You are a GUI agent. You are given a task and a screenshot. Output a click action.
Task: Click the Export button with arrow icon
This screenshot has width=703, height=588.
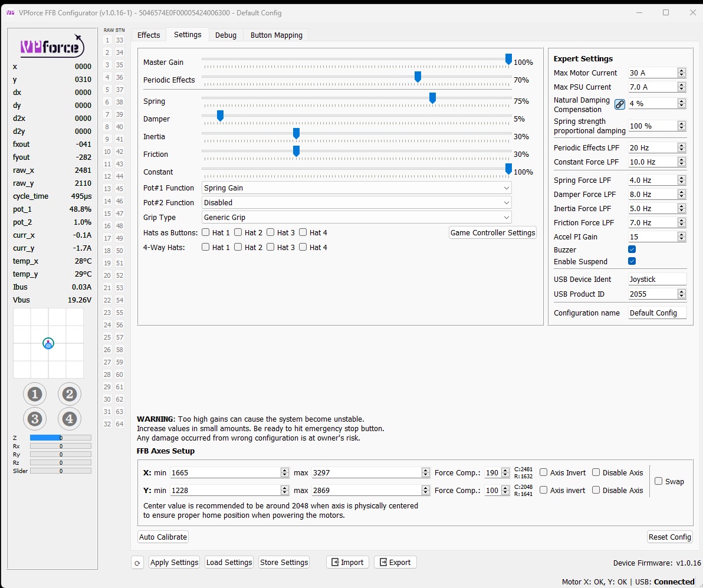click(395, 562)
